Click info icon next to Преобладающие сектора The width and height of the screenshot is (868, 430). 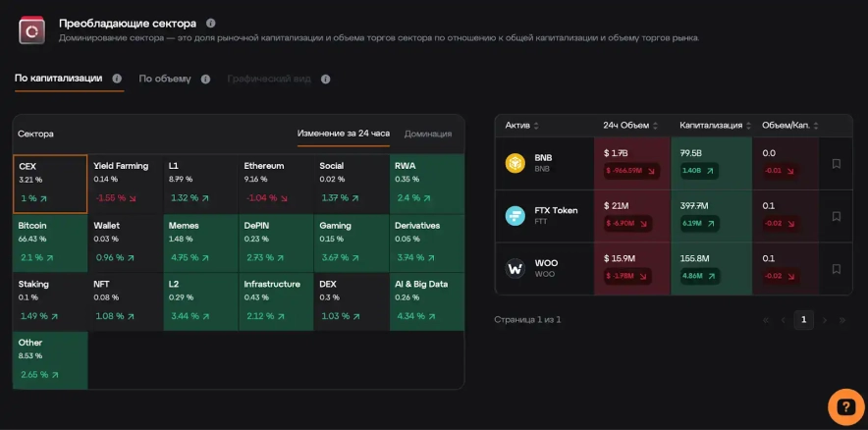(x=211, y=23)
